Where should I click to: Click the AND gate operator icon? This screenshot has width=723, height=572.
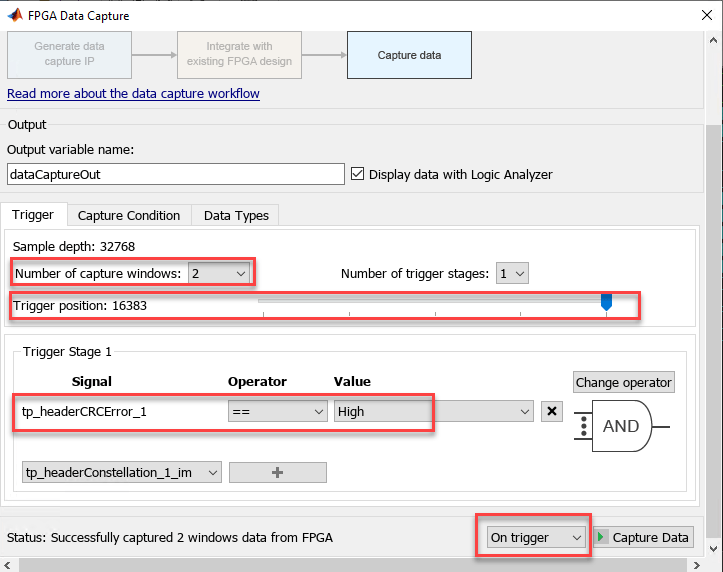click(x=622, y=426)
